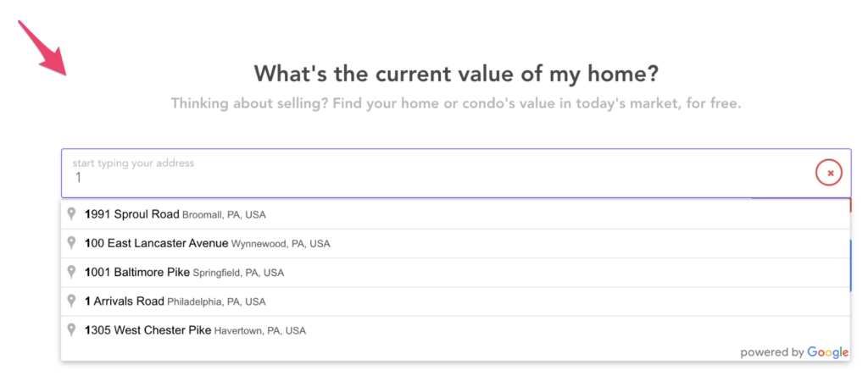Click the pin icon beside 1001 Baltimore Pike
The width and height of the screenshot is (868, 387).
click(x=72, y=272)
